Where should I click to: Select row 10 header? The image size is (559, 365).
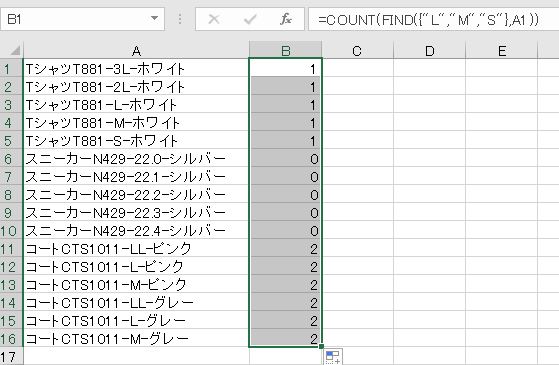coord(11,230)
